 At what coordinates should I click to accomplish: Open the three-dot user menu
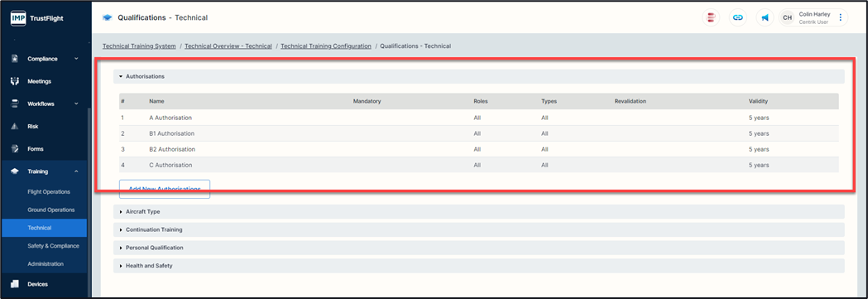pyautogui.click(x=841, y=17)
